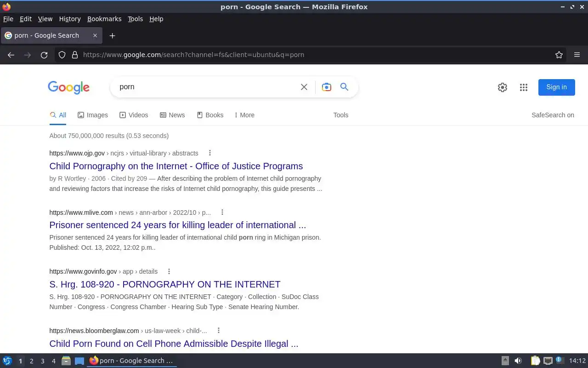Image resolution: width=588 pixels, height=368 pixels.
Task: Switch to Images results tab
Action: coord(93,115)
